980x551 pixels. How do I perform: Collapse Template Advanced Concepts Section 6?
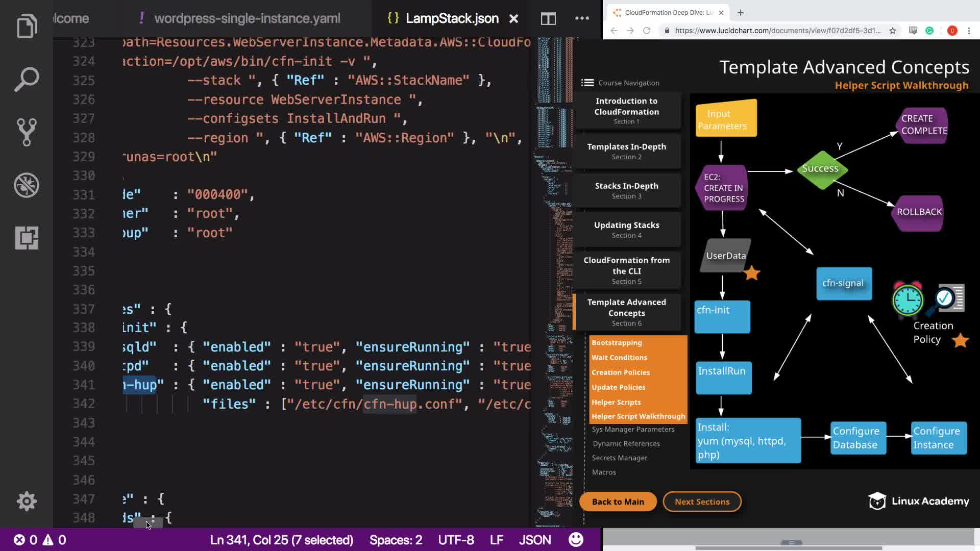(626, 312)
